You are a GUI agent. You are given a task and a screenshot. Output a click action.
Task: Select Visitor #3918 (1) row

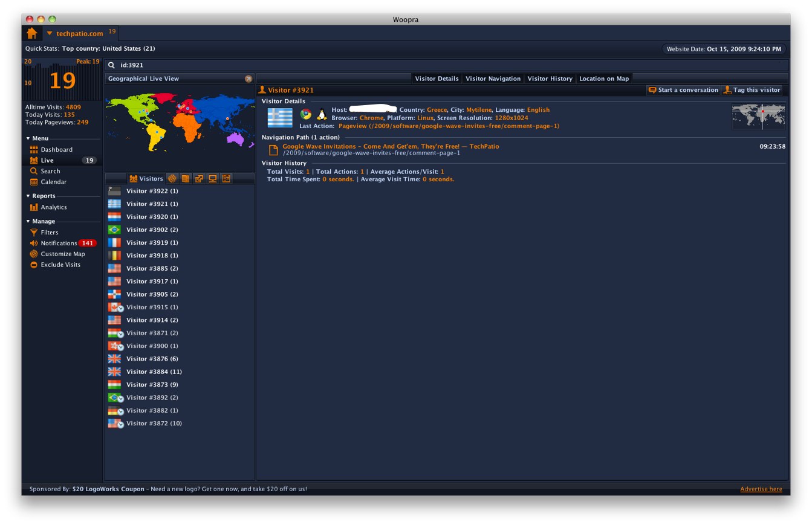click(180, 256)
